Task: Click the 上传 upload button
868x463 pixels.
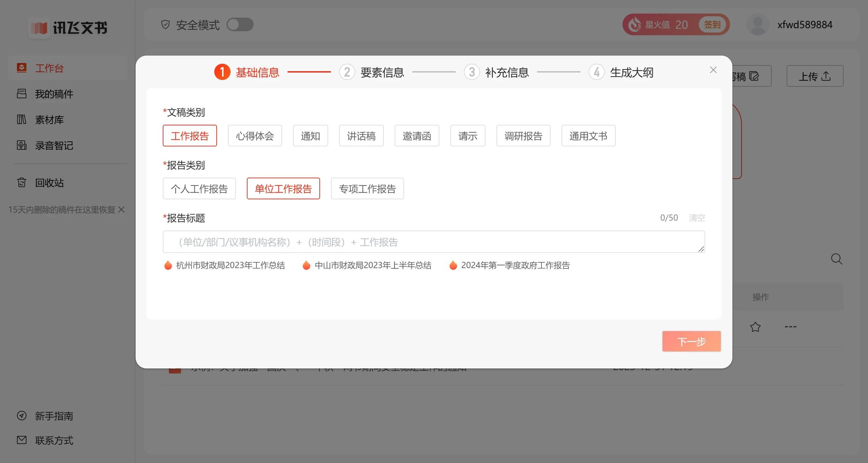Action: 815,76
